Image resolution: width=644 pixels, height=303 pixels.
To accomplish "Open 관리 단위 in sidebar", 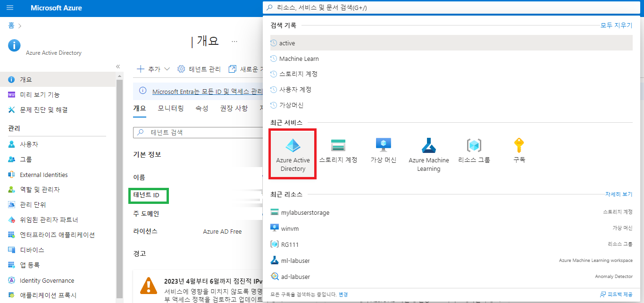I will point(58,204).
